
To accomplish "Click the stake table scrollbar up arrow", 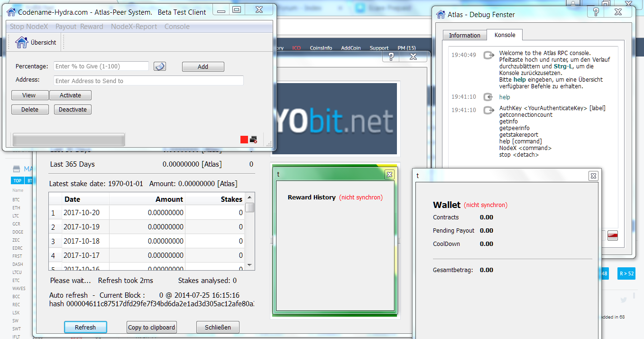I will point(250,198).
